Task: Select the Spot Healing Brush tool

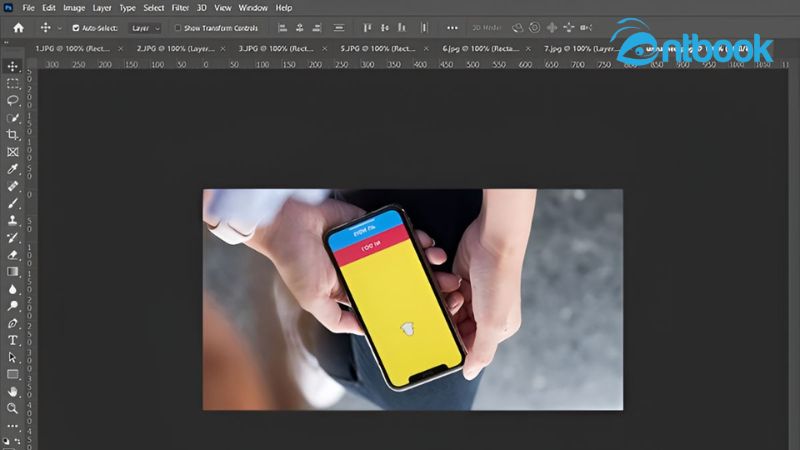Action: pyautogui.click(x=13, y=186)
